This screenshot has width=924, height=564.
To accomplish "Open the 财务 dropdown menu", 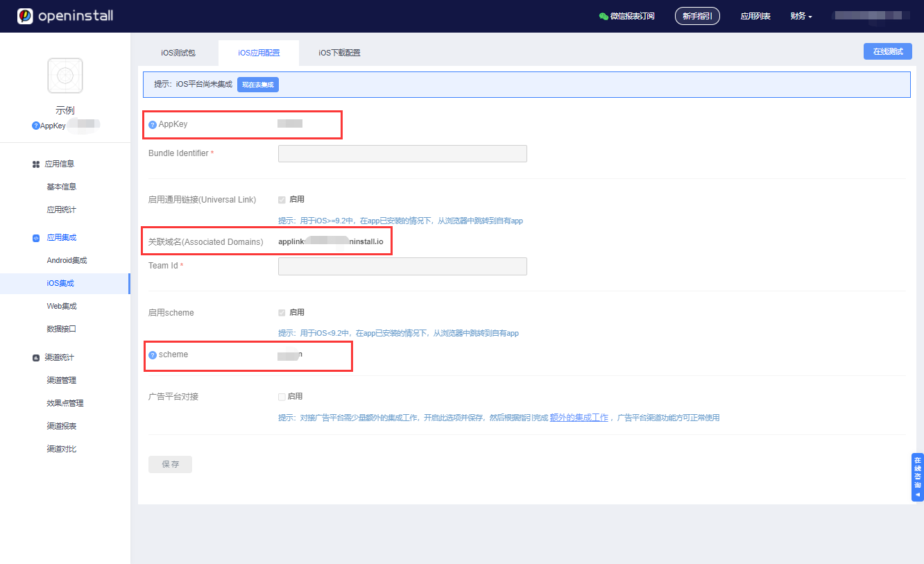I will pyautogui.click(x=801, y=16).
